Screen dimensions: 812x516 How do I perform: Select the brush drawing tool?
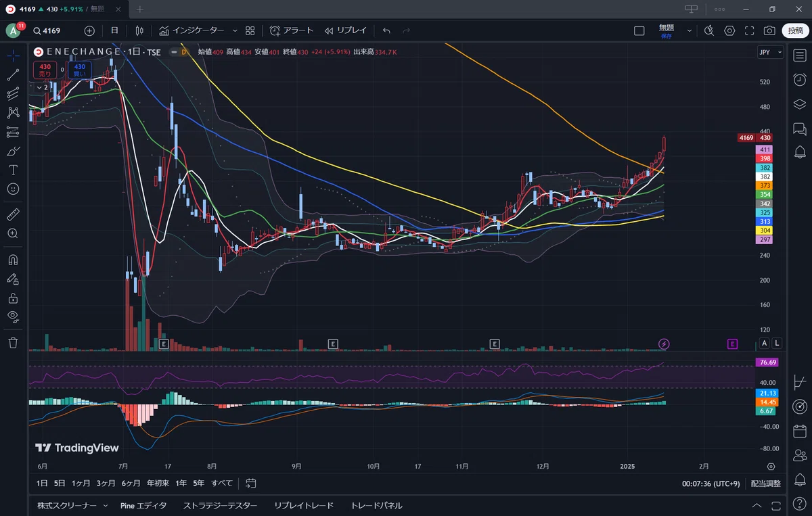(13, 151)
